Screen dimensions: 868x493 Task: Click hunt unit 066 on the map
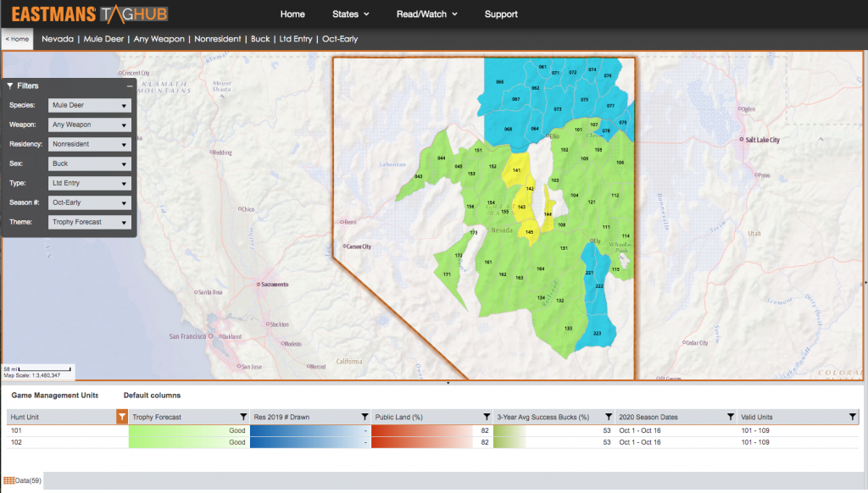click(500, 82)
